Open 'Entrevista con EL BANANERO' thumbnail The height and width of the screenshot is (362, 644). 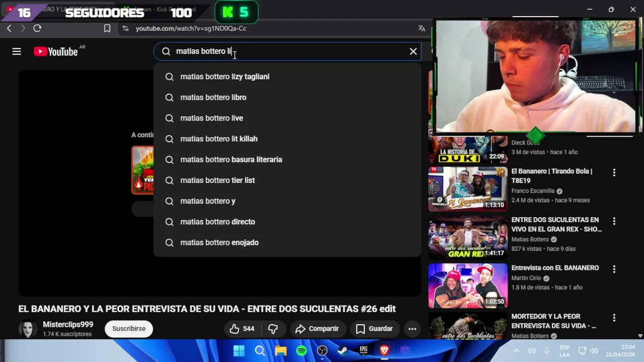(x=468, y=286)
